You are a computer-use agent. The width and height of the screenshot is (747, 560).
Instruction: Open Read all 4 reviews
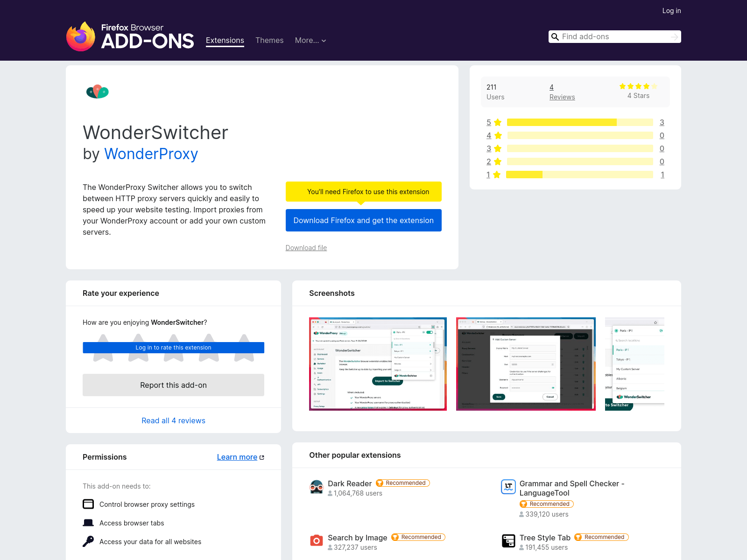[174, 420]
